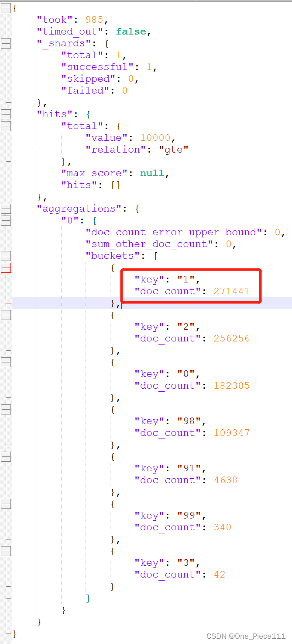Collapse the root JSON object fold marker

coord(6,8)
